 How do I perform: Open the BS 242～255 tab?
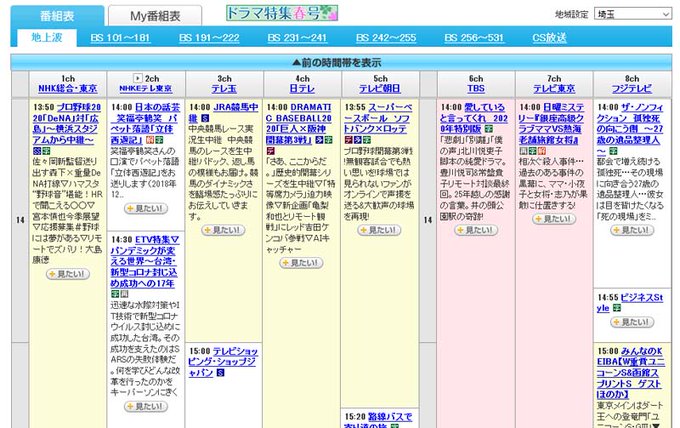(386, 38)
